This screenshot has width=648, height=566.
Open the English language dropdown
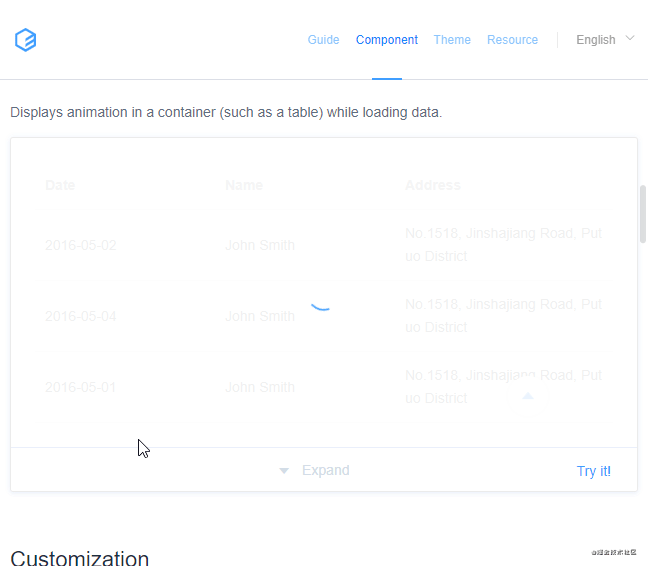[596, 40]
